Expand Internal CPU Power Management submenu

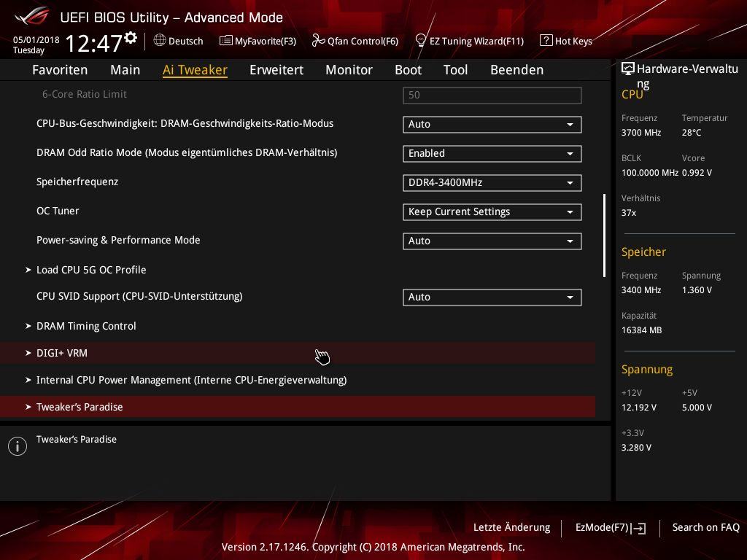pos(192,380)
